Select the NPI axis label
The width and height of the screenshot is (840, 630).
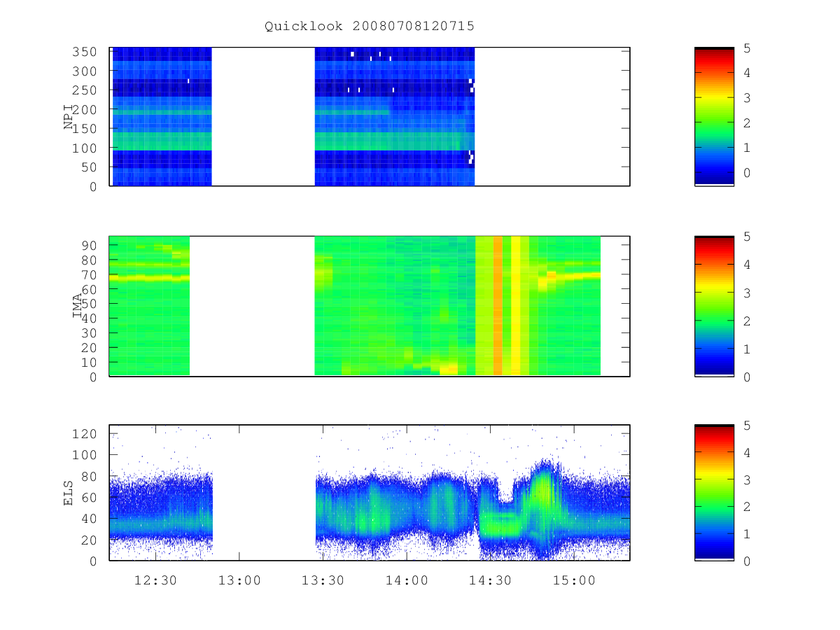click(x=69, y=117)
